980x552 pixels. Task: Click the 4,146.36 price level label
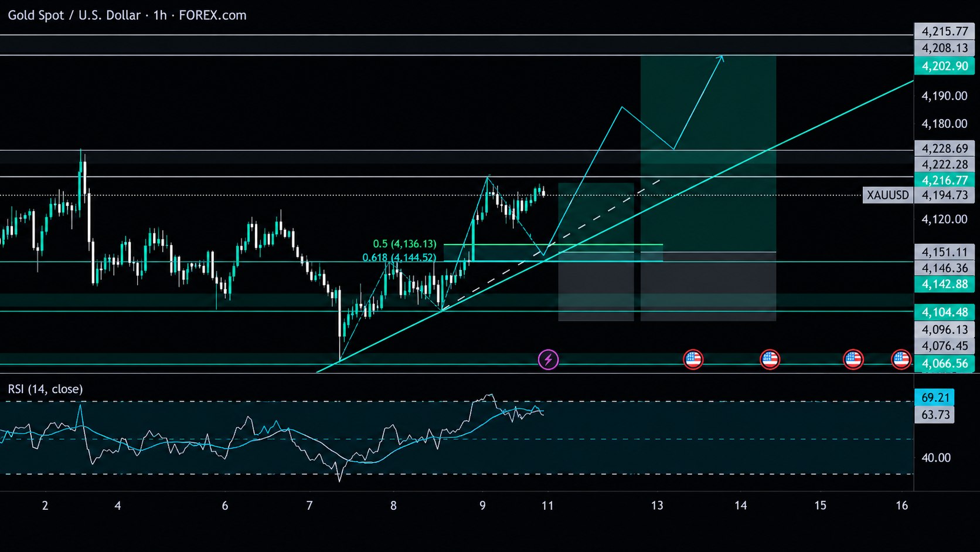[x=945, y=268]
